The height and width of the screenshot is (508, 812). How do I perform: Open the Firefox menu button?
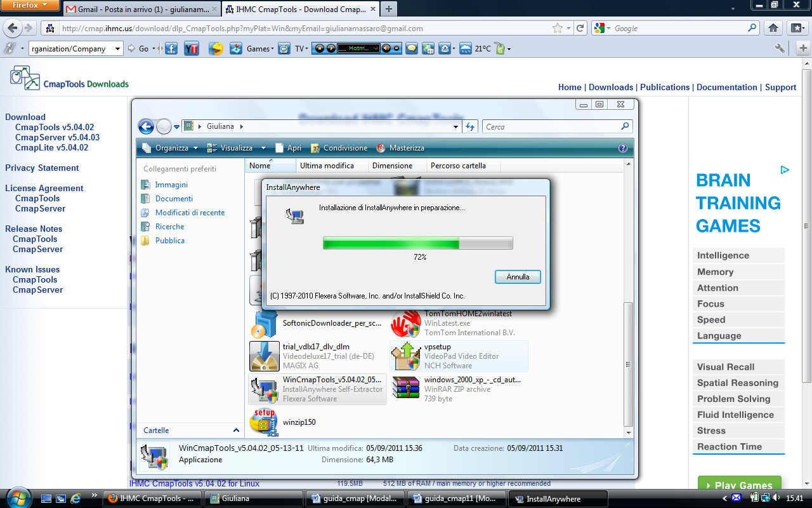click(29, 5)
